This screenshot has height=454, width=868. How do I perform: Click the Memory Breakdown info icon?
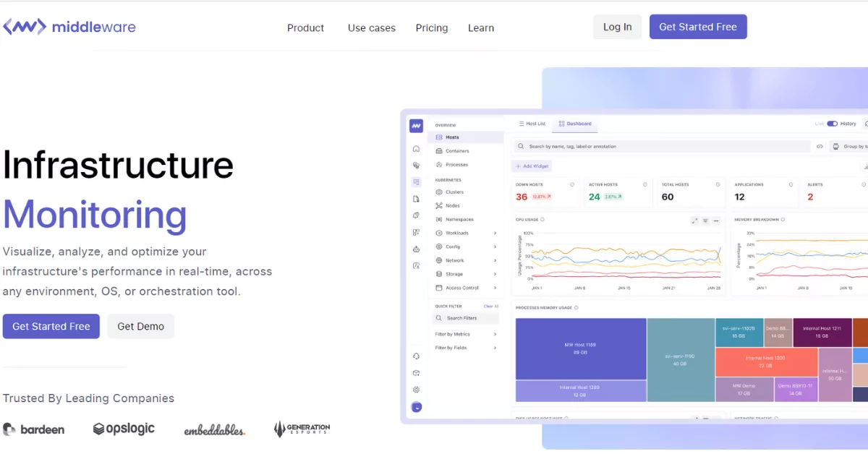(x=783, y=220)
